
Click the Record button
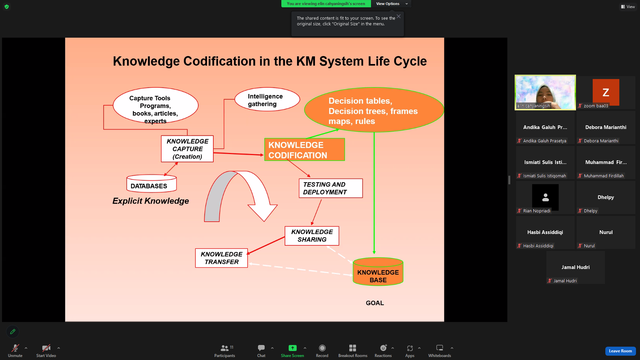(x=322, y=350)
